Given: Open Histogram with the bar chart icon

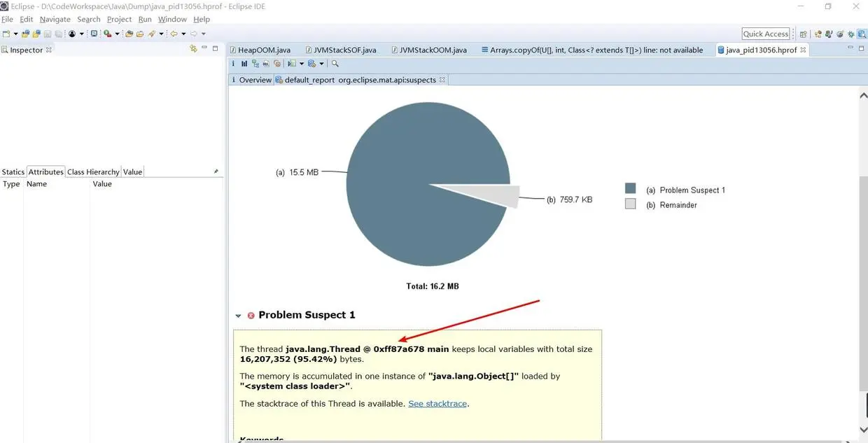Looking at the screenshot, I should 244,64.
